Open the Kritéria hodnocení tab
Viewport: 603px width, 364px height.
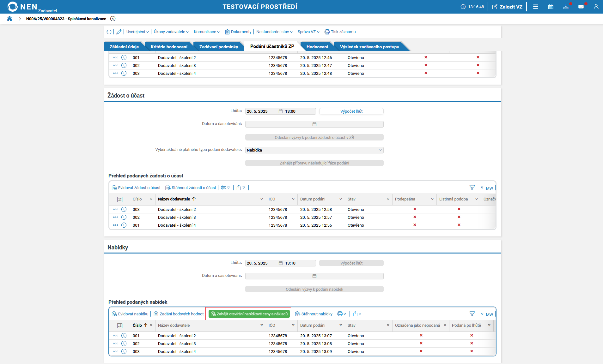click(x=169, y=47)
